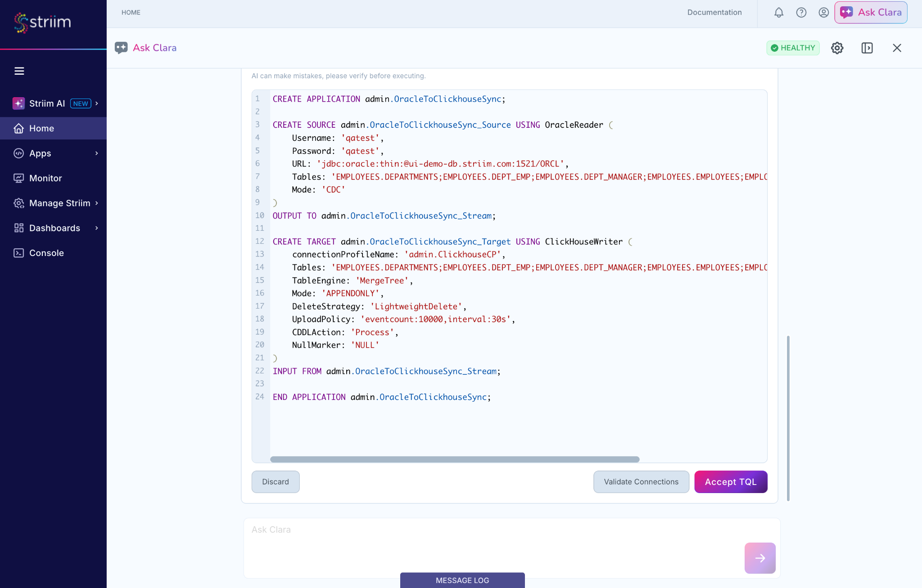Click the Console terminal icon
Image resolution: width=922 pixels, height=588 pixels.
coord(18,253)
